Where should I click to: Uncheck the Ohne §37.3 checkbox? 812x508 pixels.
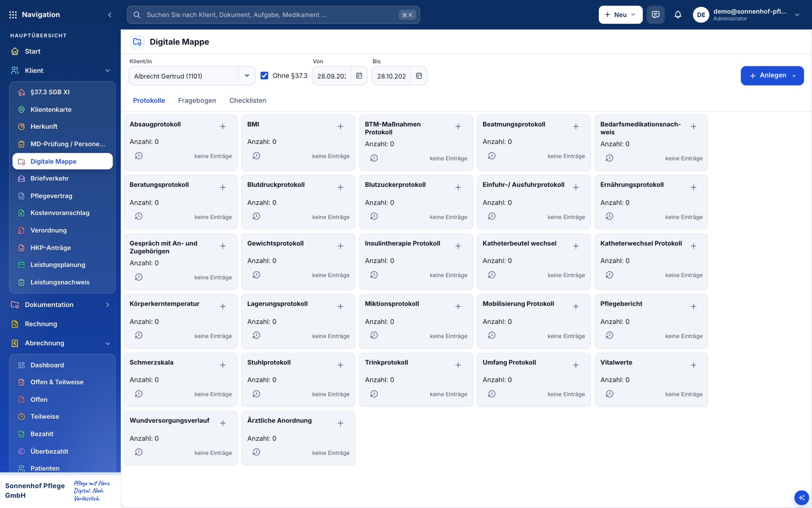[264, 75]
